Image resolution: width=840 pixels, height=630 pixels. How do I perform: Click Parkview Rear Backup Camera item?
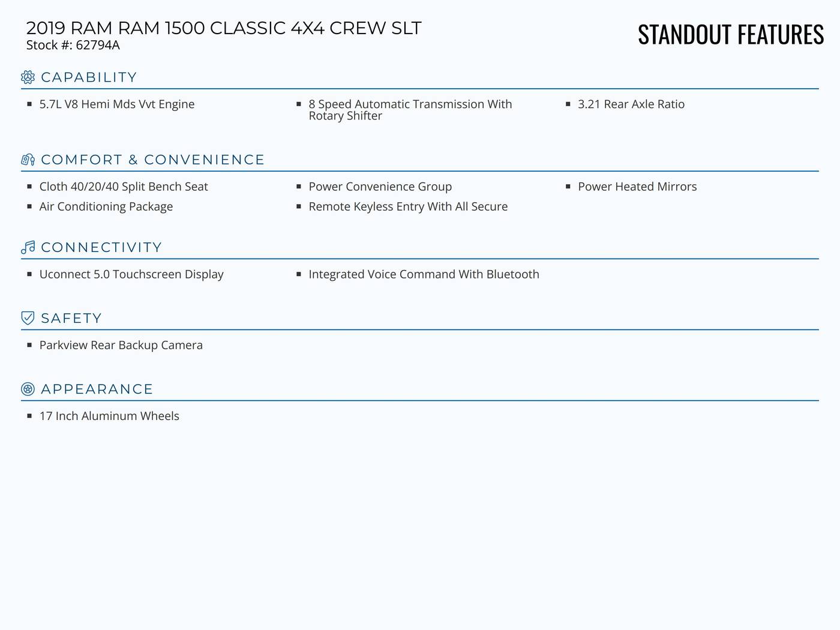tap(121, 345)
